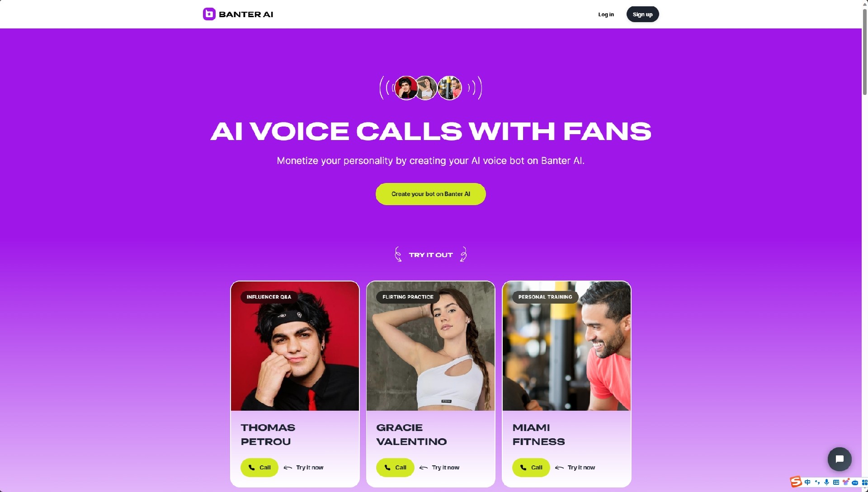Click the Banter AI logo icon
The height and width of the screenshot is (492, 868).
click(x=209, y=14)
